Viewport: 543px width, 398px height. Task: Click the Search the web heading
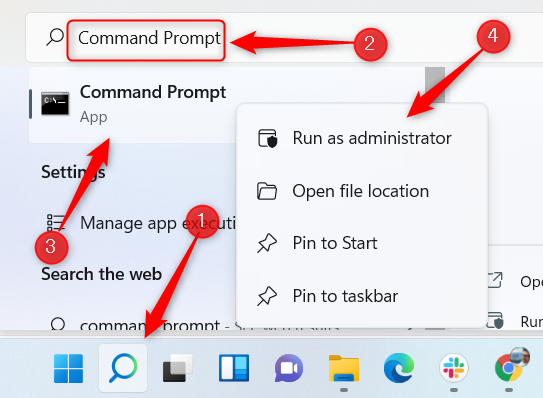click(x=101, y=274)
